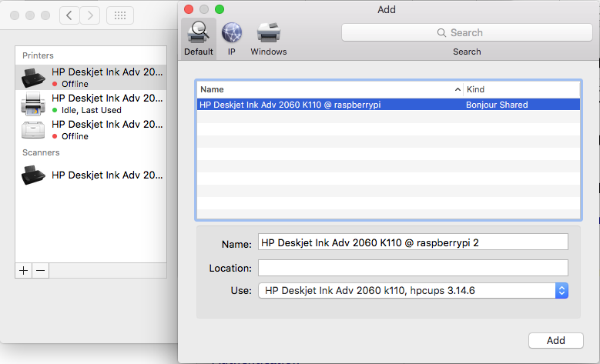Sort printers by Name column header
600x364 pixels.
(330, 89)
